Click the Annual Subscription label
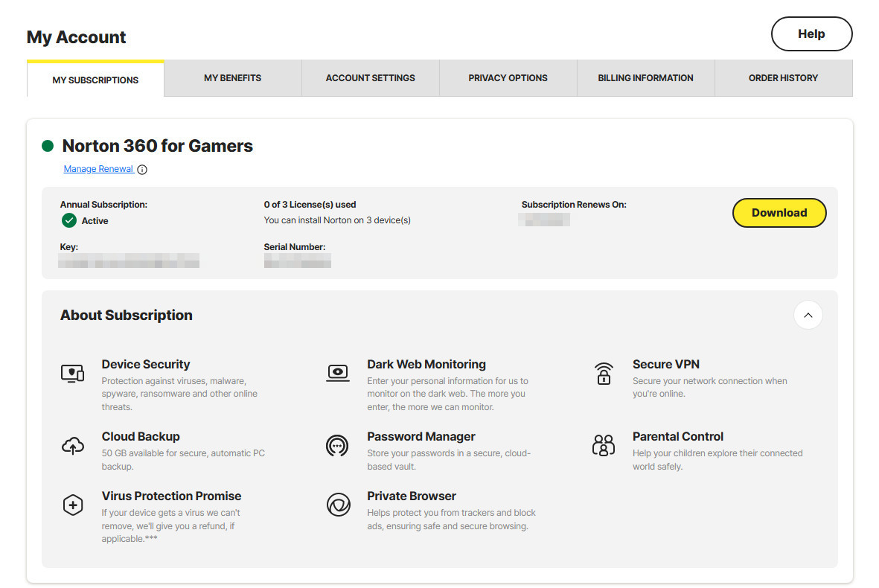This screenshot has width=879, height=588. 103,205
